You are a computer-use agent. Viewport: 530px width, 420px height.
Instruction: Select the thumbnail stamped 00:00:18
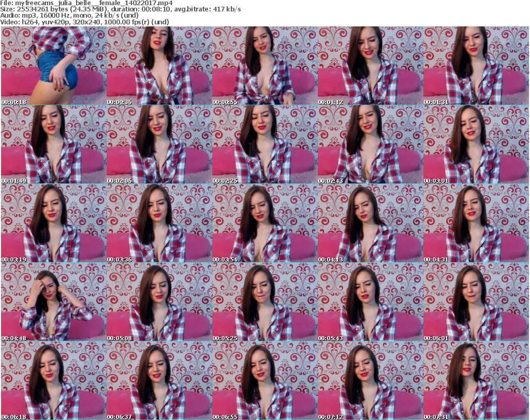(53, 66)
